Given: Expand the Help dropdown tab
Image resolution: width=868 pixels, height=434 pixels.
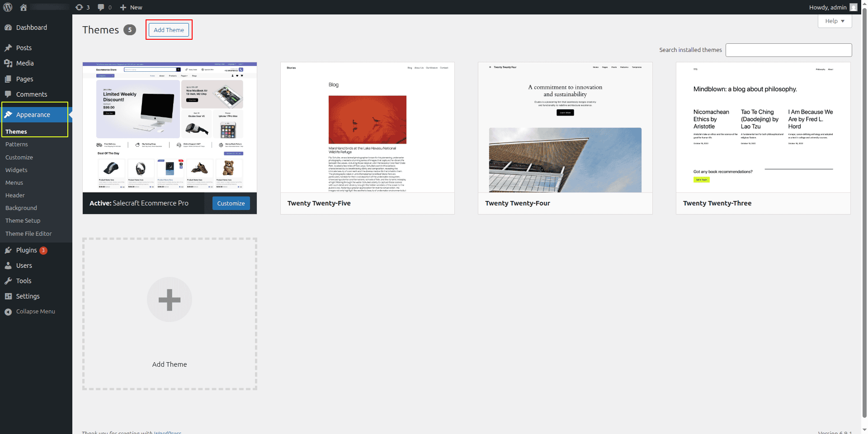Looking at the screenshot, I should pos(835,21).
